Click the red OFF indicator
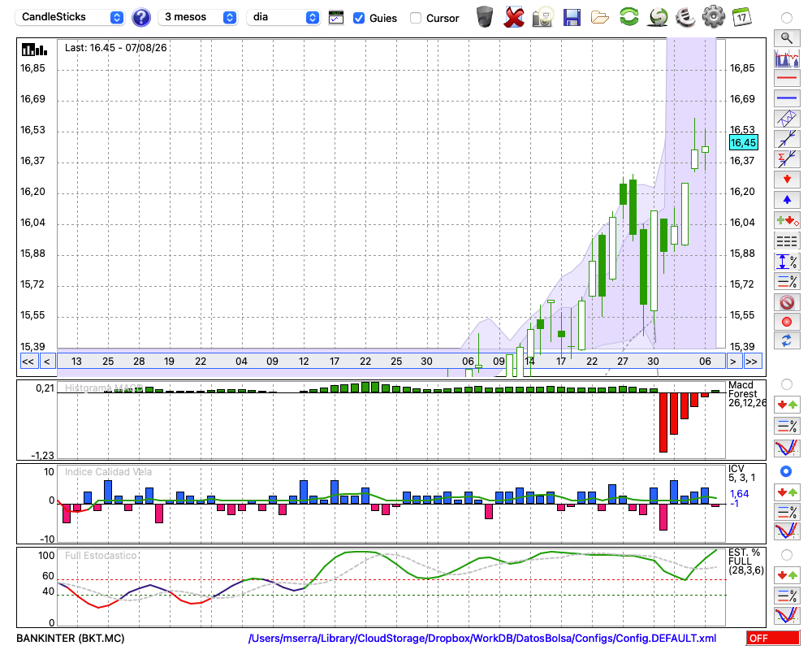The image size is (812, 650). pos(773,638)
